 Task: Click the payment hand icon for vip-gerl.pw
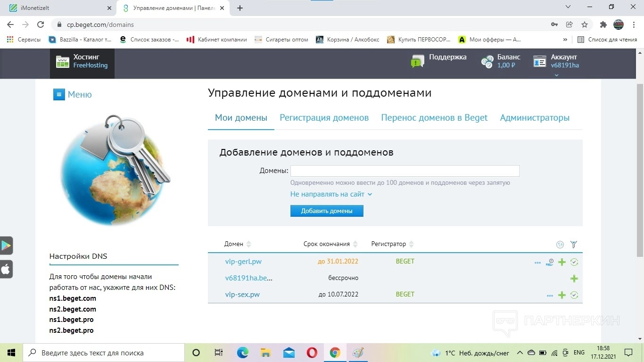pyautogui.click(x=549, y=262)
